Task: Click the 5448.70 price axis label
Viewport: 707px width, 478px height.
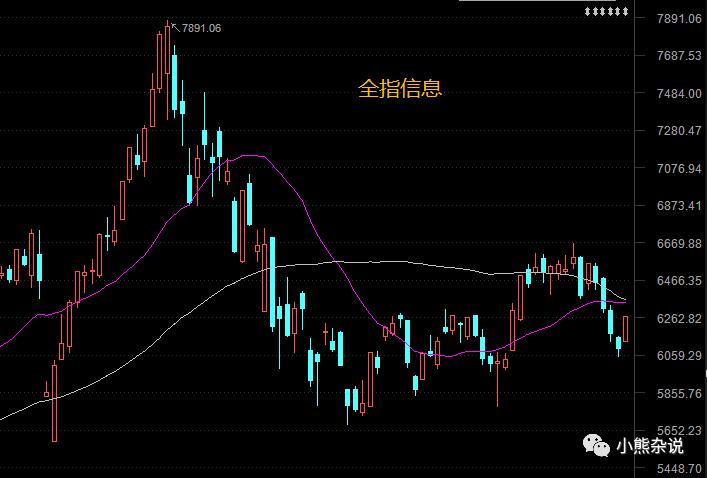Action: pos(679,468)
